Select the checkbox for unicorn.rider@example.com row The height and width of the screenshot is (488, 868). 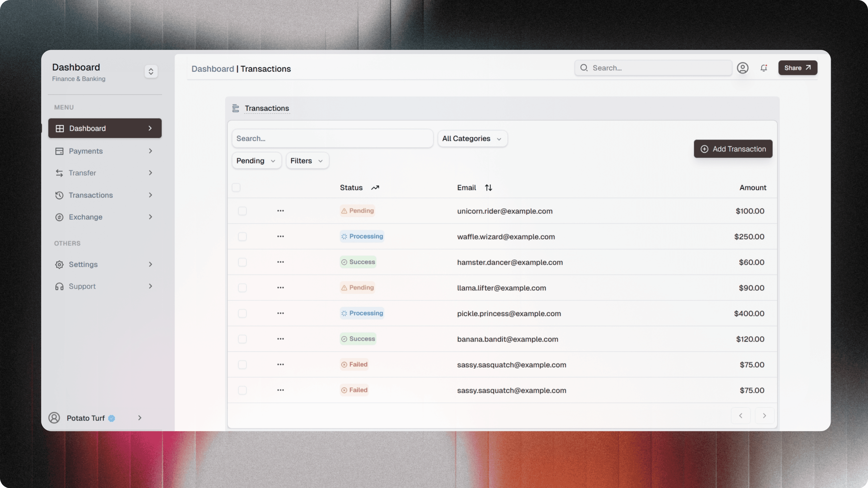[242, 211]
